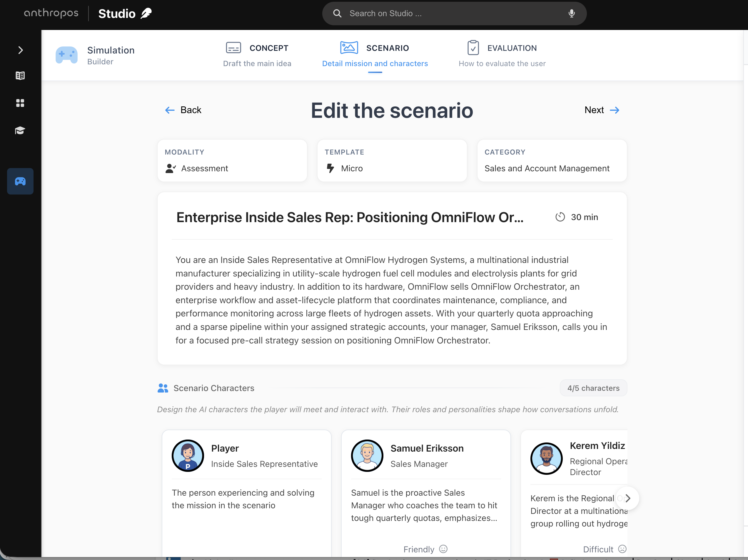Viewport: 748px width, 560px height.
Task: Click the search magnifier icon
Action: (x=337, y=14)
